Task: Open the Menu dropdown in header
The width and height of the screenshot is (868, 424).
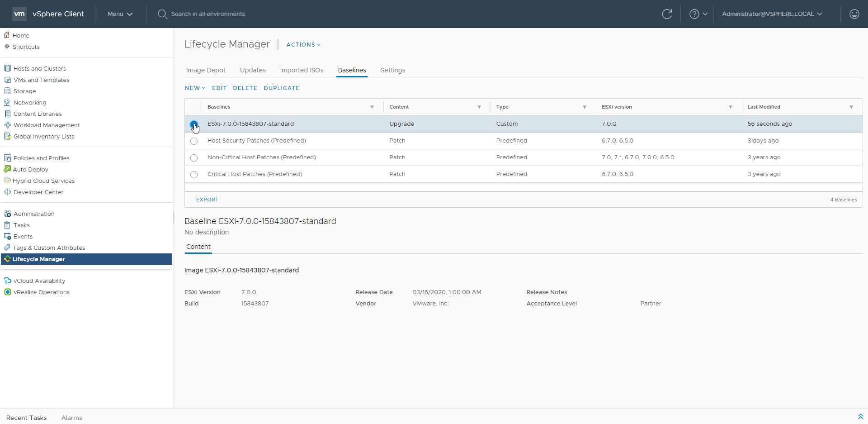Action: point(120,14)
